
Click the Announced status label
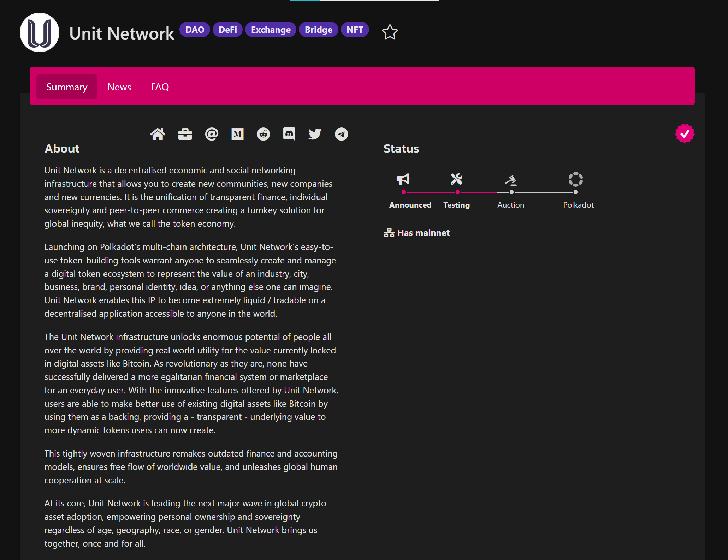(x=410, y=205)
